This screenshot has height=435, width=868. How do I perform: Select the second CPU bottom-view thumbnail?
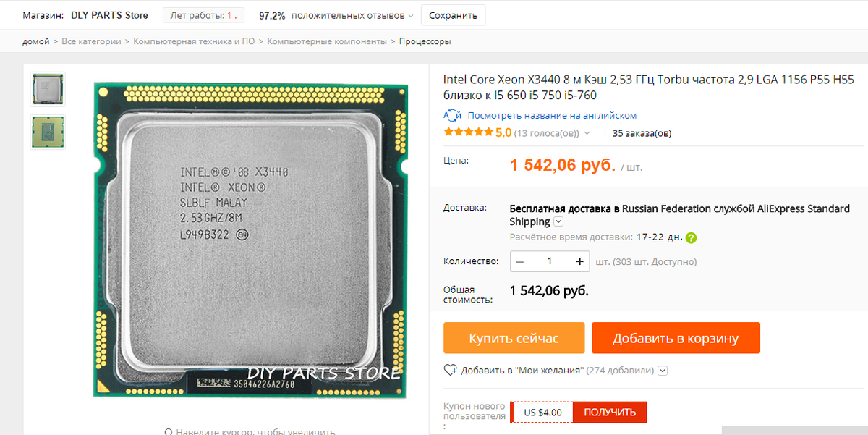pyautogui.click(x=48, y=132)
